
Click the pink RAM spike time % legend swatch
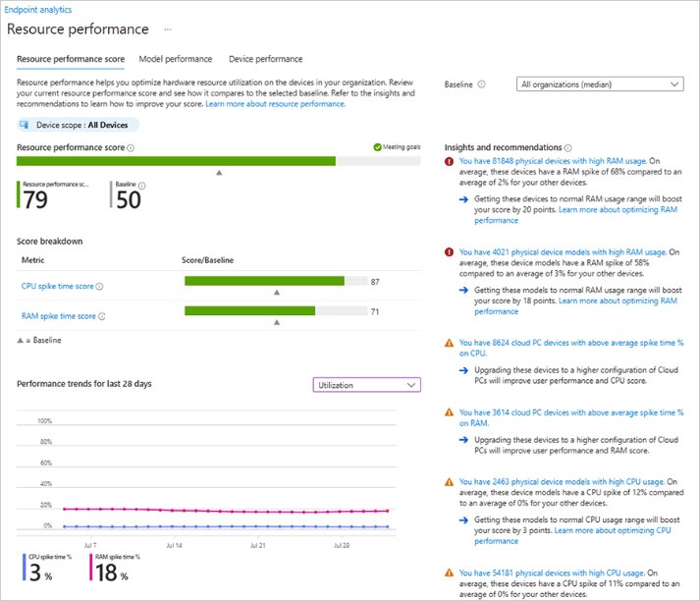91,567
